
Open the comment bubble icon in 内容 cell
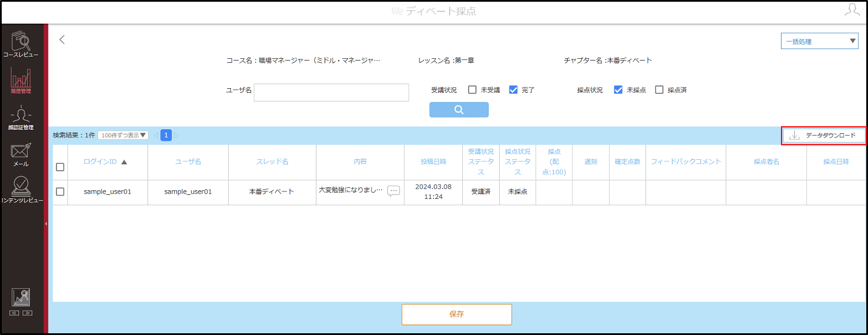pos(394,191)
